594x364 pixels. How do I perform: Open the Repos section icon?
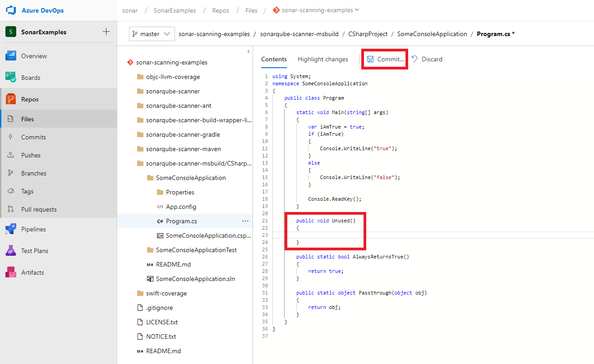click(11, 99)
